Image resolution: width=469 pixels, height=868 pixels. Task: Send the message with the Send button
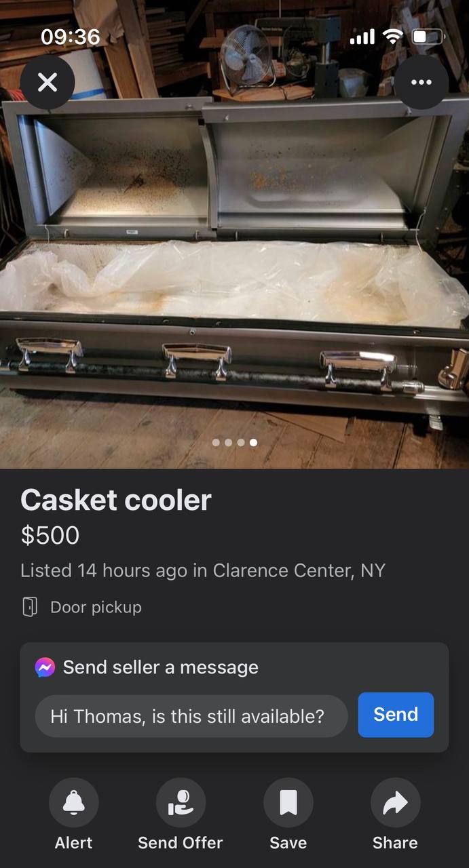396,715
